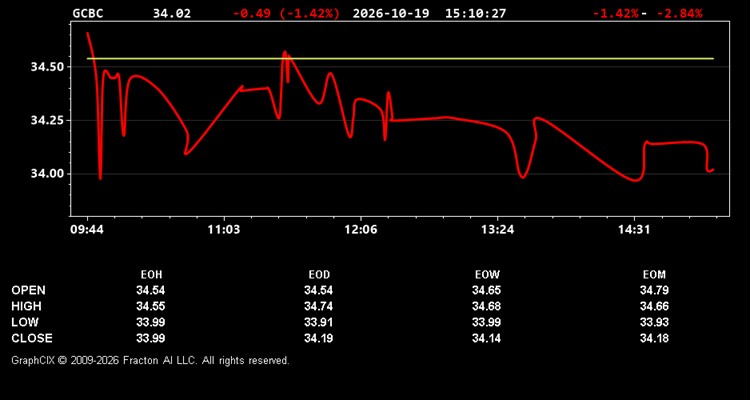This screenshot has width=750, height=400.
Task: Click EOM open value 34.79
Action: 654,290
